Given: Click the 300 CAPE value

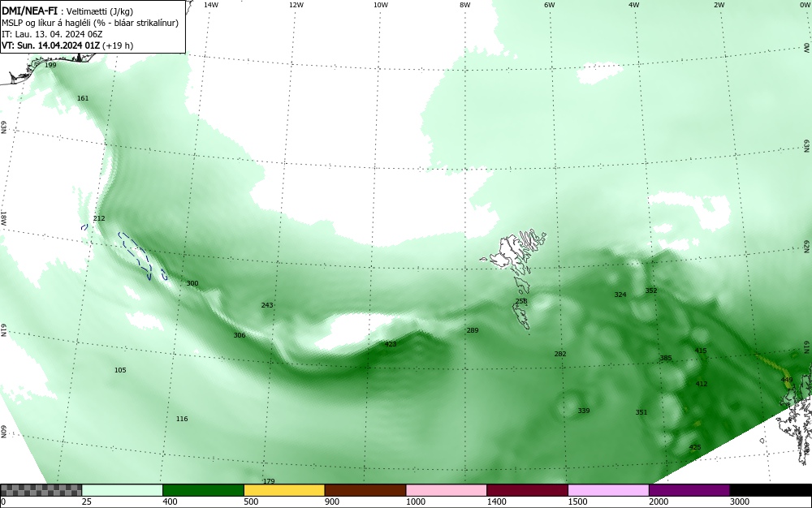Looking at the screenshot, I should click(192, 283).
